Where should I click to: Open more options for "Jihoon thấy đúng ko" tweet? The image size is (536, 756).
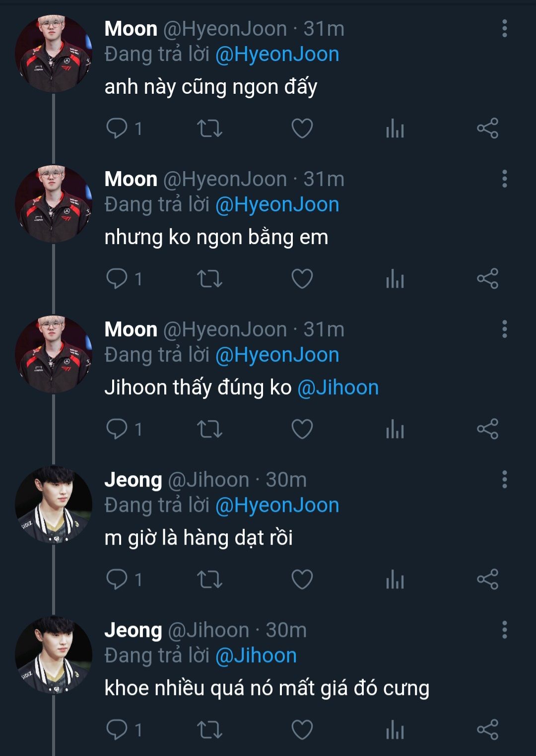(504, 329)
